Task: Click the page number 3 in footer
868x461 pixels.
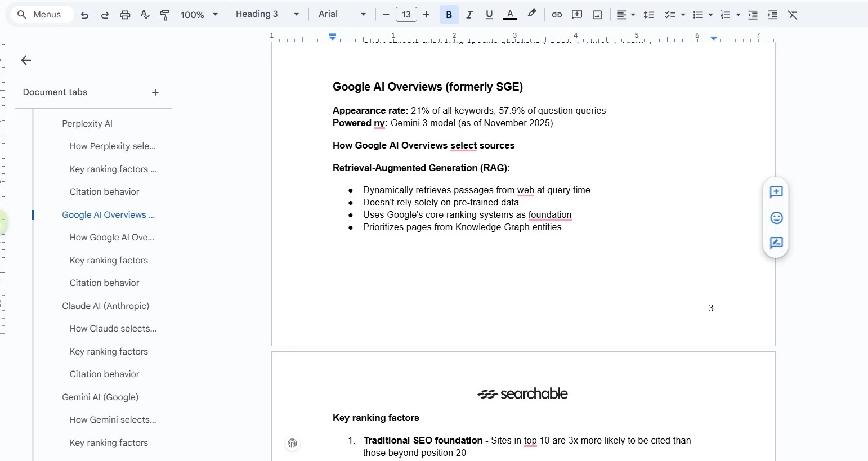Action: [x=711, y=308]
